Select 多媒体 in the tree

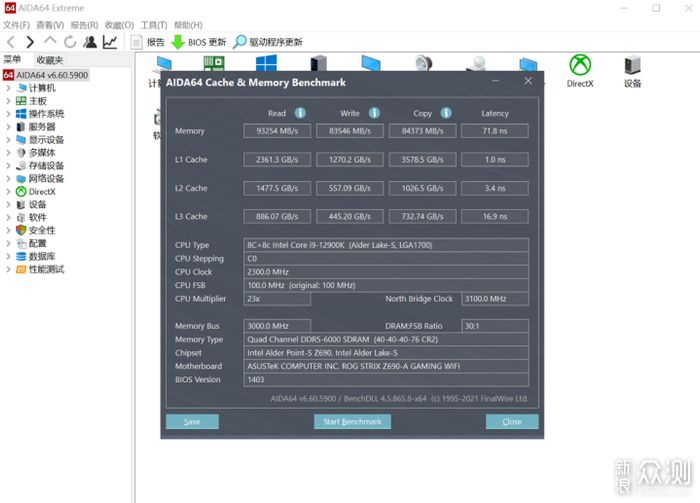[42, 153]
